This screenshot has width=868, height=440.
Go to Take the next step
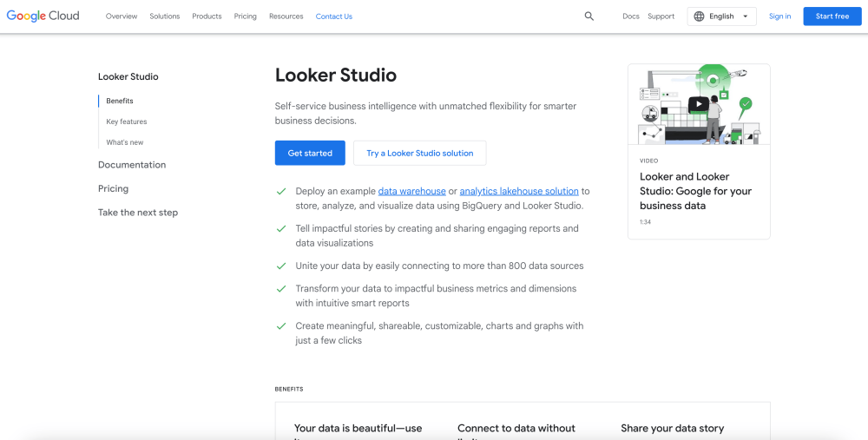pos(138,213)
